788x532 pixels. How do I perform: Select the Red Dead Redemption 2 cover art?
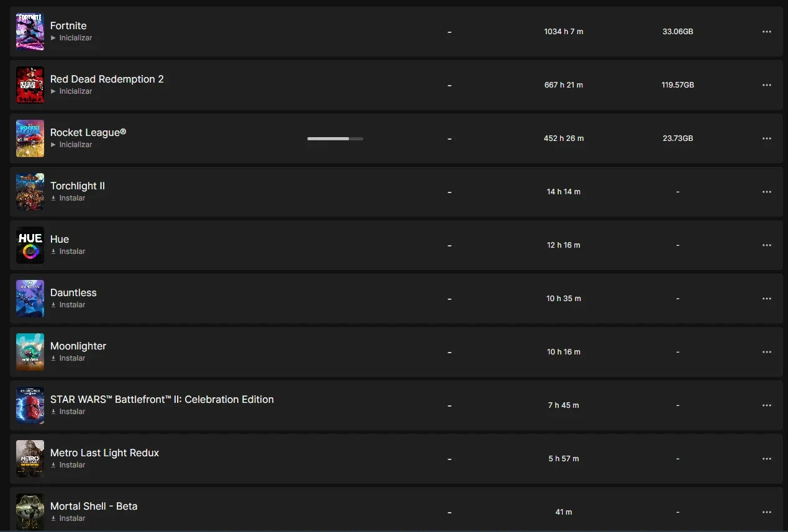(x=30, y=85)
